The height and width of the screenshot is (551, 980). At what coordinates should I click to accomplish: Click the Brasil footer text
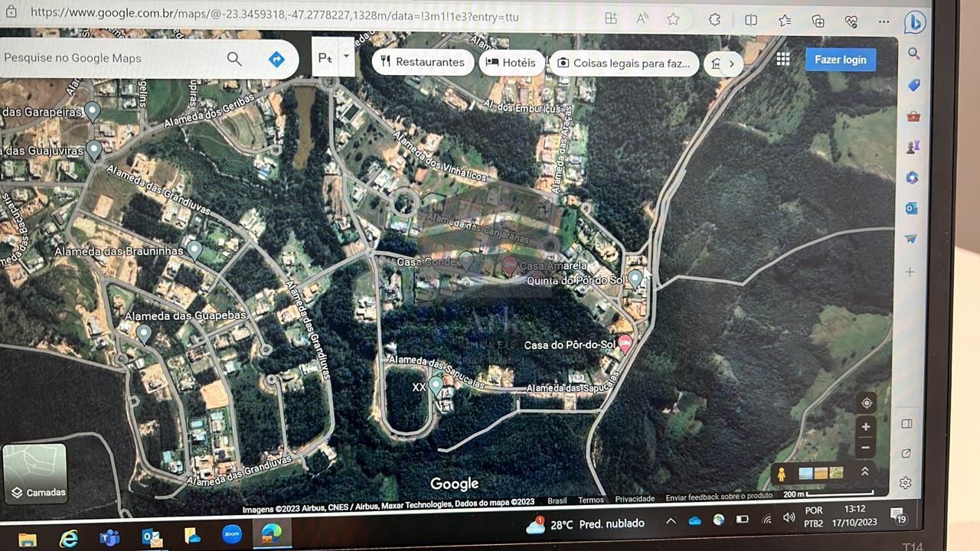pos(557,501)
